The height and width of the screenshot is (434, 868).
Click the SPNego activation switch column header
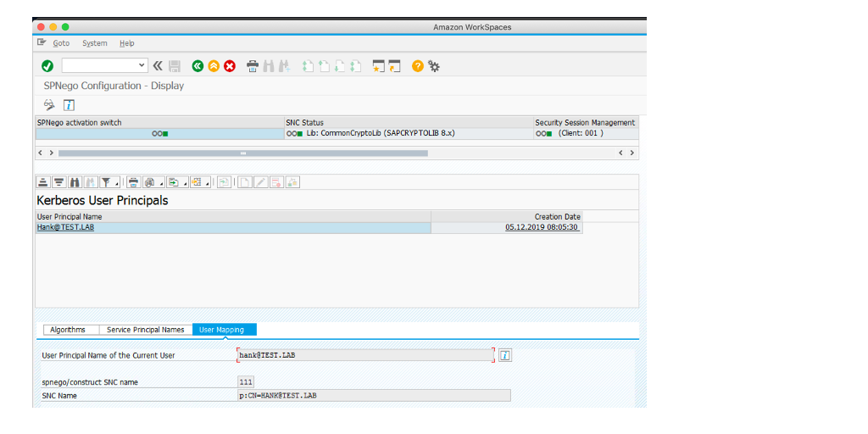(159, 122)
